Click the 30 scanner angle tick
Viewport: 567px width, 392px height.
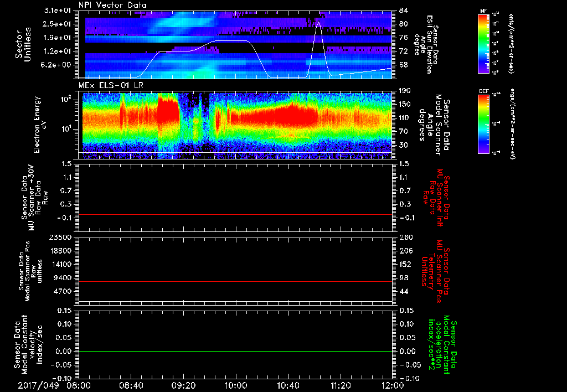click(x=404, y=145)
